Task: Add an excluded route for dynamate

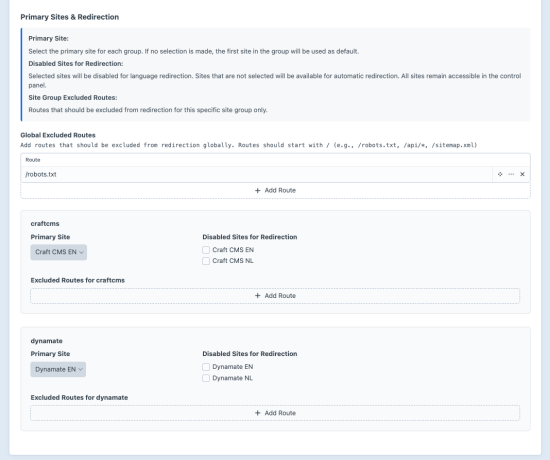Action: point(275,413)
